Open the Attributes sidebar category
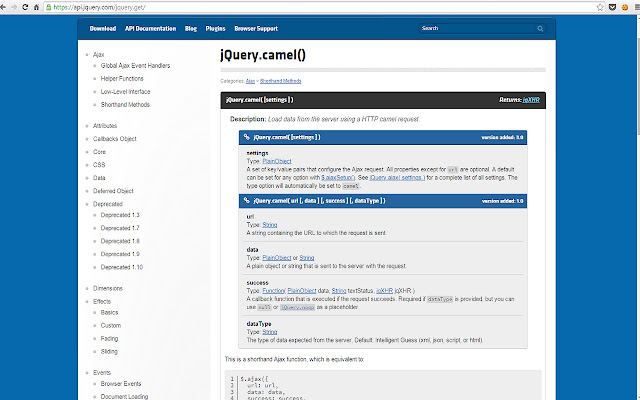 pyautogui.click(x=105, y=126)
